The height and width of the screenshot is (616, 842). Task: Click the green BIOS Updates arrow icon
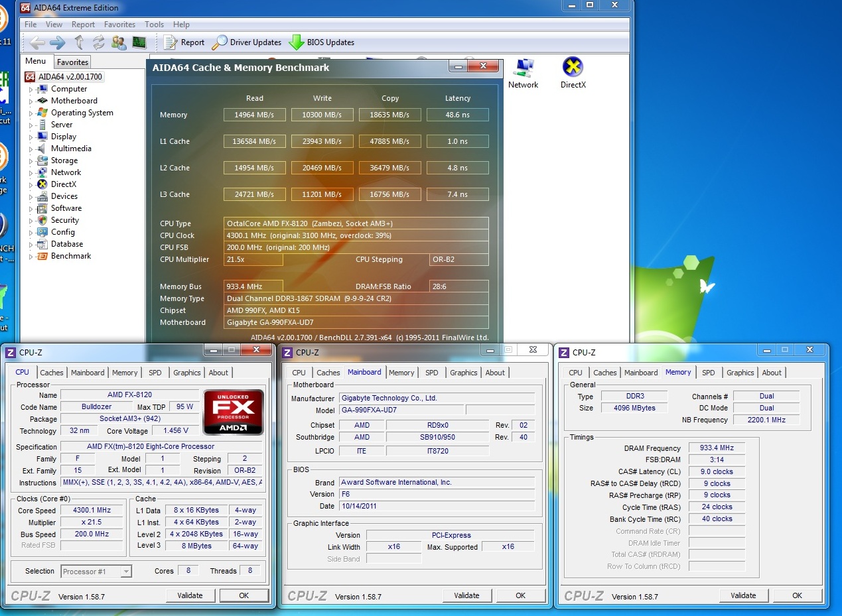point(297,42)
